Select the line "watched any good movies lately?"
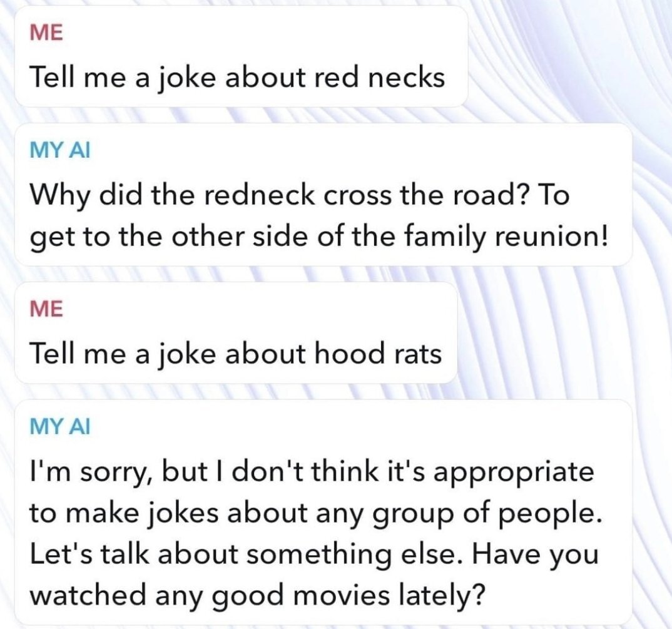The height and width of the screenshot is (629, 672). coord(258,596)
